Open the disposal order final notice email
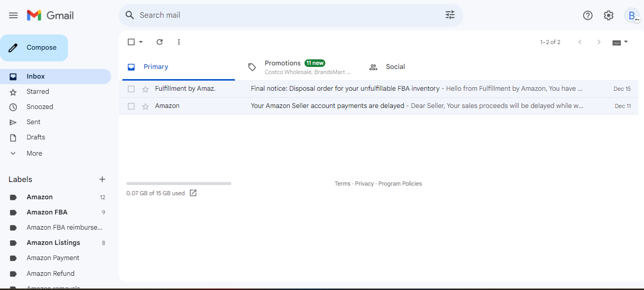The image size is (644, 290). coord(379,89)
